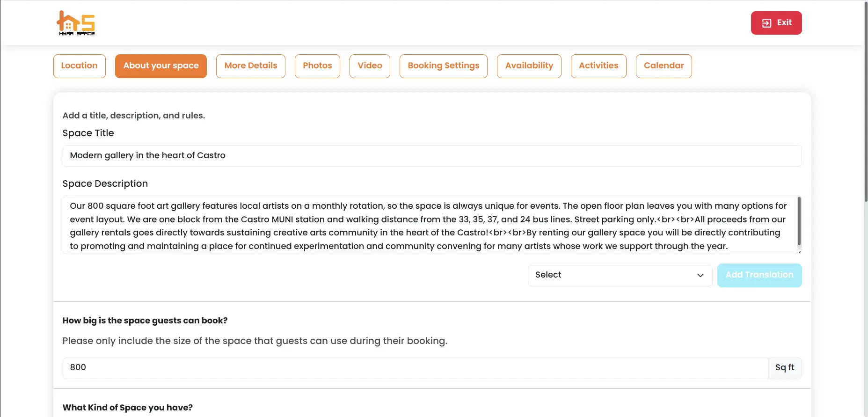Select the About your space tab
This screenshot has width=868, height=417.
point(160,66)
